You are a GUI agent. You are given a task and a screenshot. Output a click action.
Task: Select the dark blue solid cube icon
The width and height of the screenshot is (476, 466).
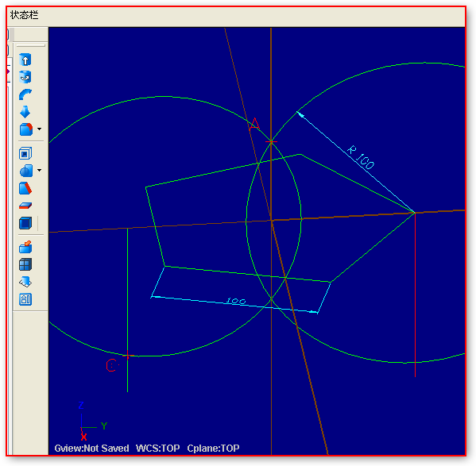coord(25,223)
